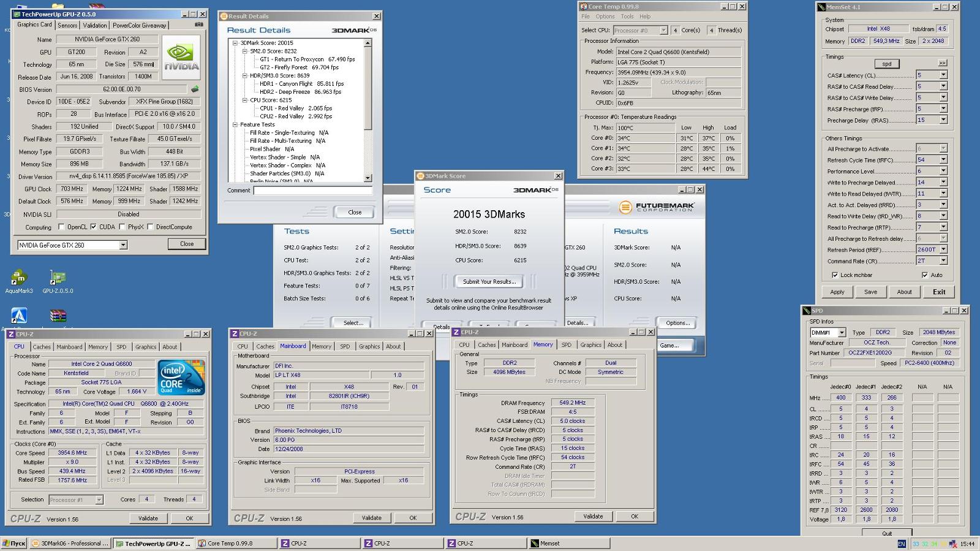Open Refresh Cycle Time (tRFC) dropdown

(943, 160)
